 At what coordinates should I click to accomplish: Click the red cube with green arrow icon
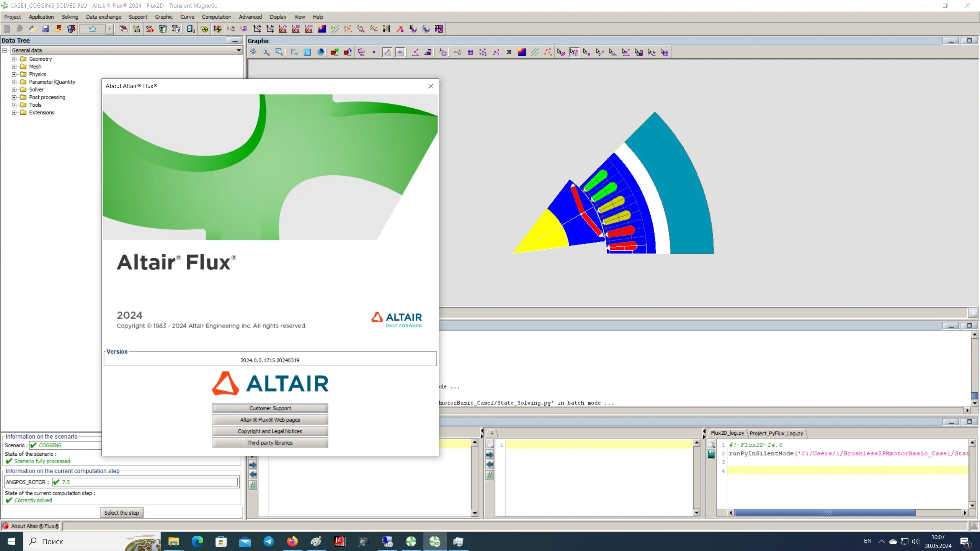tap(335, 52)
